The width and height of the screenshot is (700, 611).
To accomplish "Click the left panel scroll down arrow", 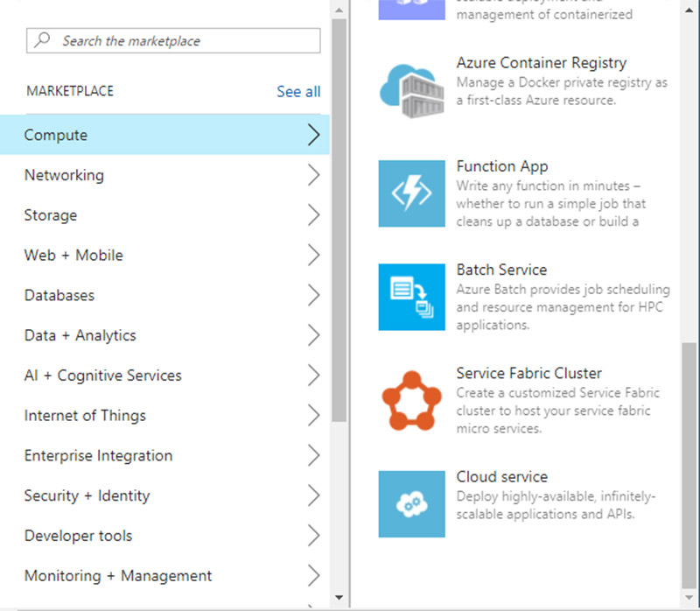I will pos(339,598).
